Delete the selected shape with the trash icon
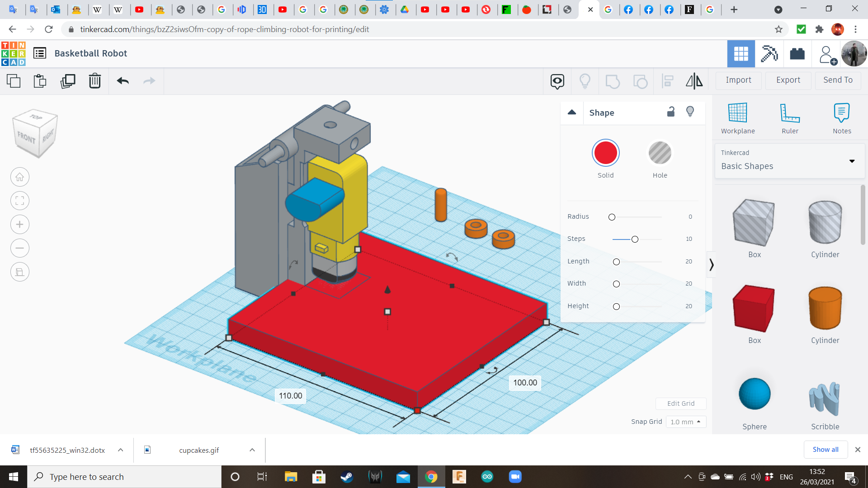Screen dimensions: 868x488 click(x=94, y=81)
